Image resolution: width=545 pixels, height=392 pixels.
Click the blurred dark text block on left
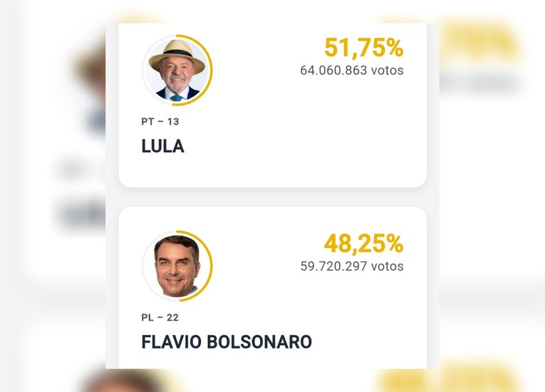[82, 212]
